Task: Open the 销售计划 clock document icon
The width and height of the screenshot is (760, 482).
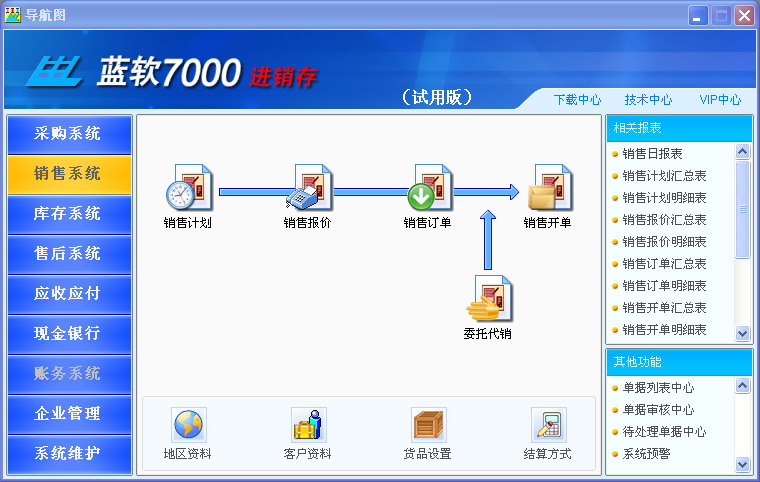Action: click(x=189, y=187)
